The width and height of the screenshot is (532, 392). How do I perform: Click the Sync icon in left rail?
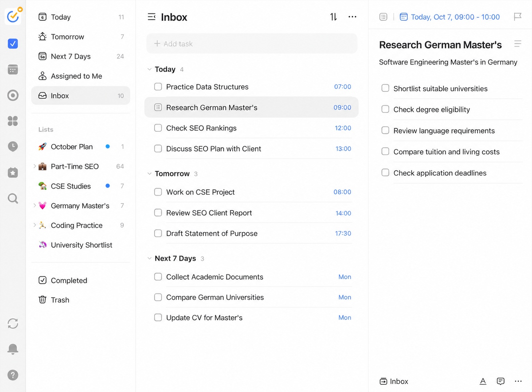click(x=13, y=323)
